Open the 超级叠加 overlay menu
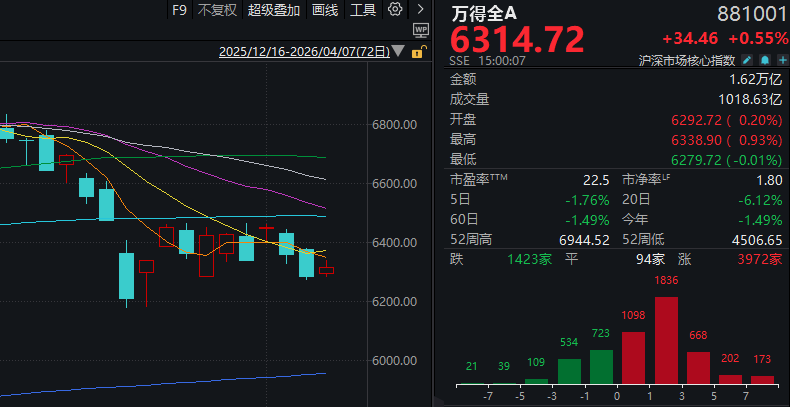Screen dimensions: 790x407 point(273,10)
